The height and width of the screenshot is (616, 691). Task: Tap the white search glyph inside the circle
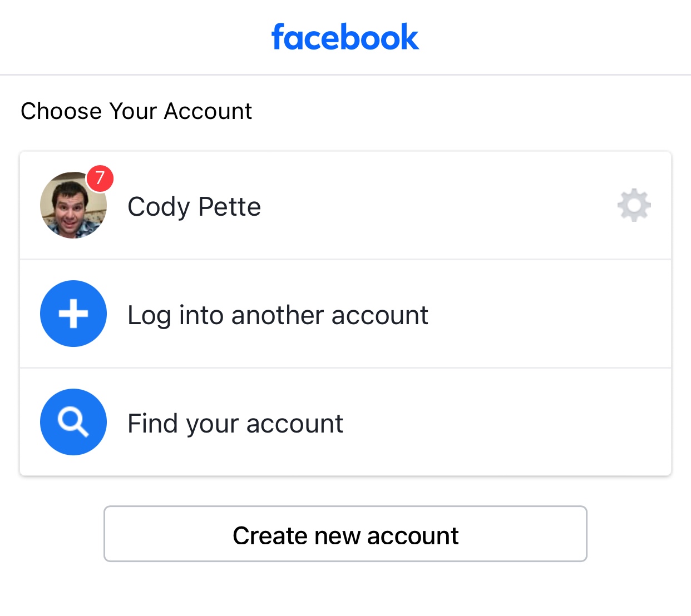(73, 423)
